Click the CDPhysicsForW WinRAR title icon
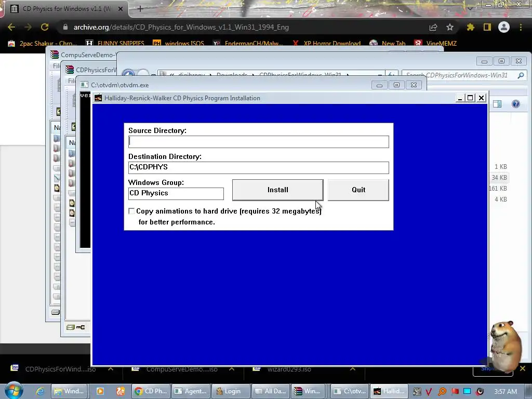 (x=70, y=70)
